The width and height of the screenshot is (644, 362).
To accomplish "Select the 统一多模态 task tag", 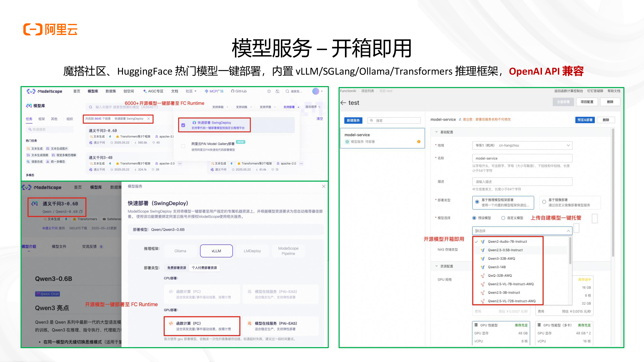I will pyautogui.click(x=56, y=162).
